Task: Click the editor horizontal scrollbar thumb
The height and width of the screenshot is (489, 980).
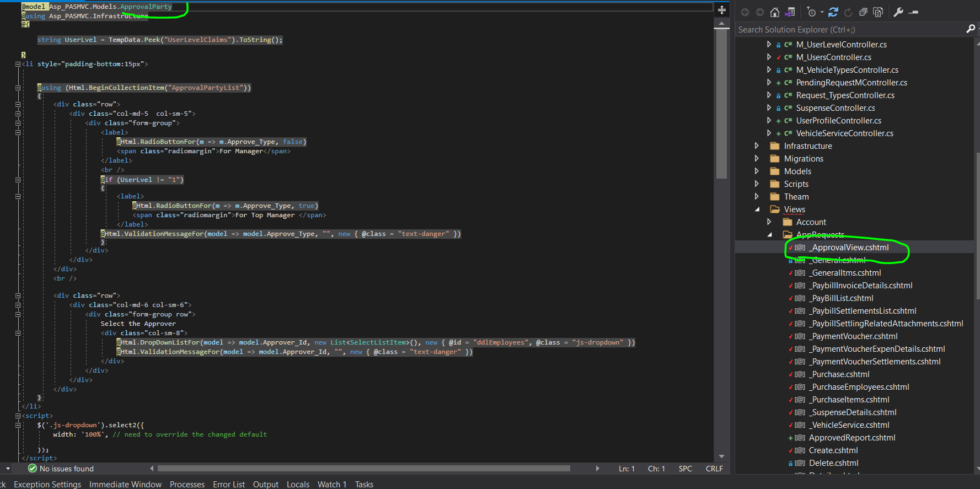Action: tap(364, 469)
